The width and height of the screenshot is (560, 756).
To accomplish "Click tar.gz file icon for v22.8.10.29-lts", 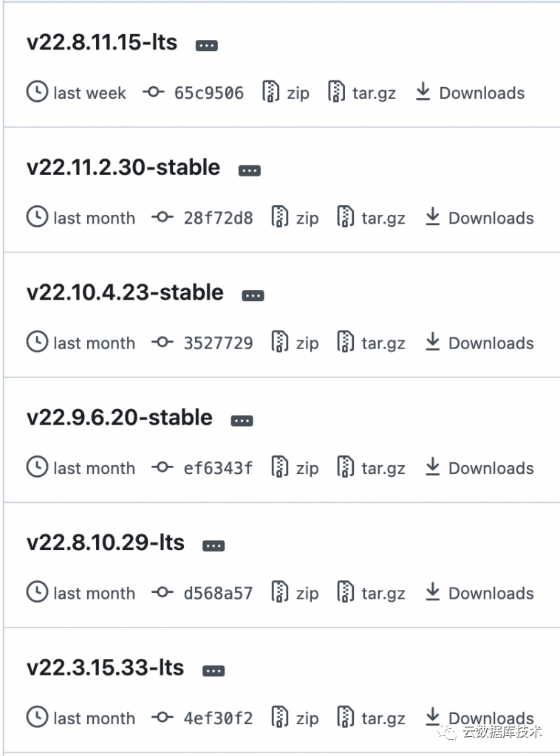I will pos(345,593).
